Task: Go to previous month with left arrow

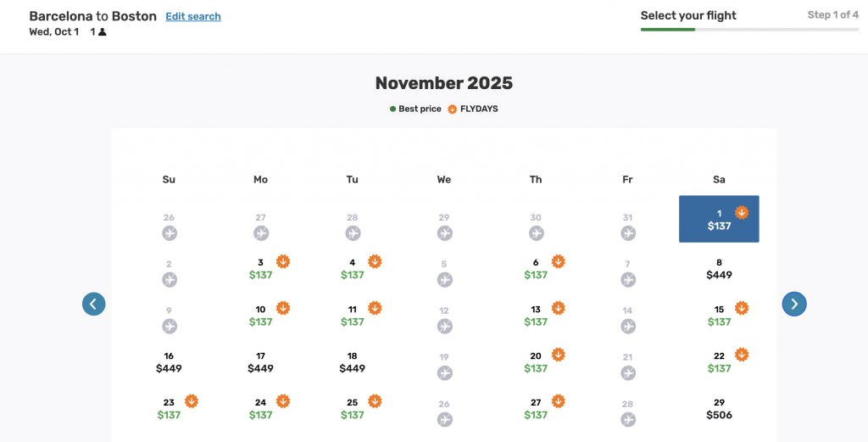Action: tap(93, 304)
